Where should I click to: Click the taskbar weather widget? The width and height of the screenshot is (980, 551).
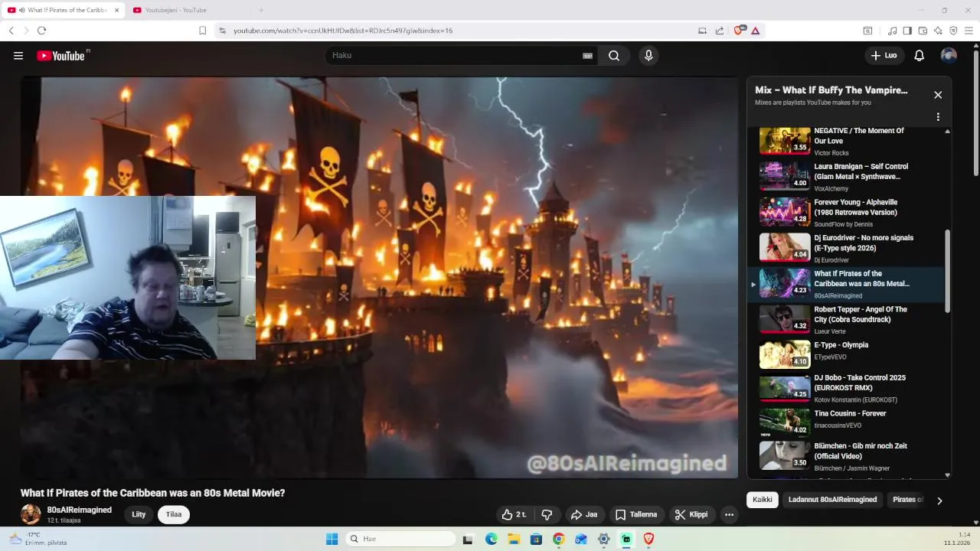[x=38, y=539]
